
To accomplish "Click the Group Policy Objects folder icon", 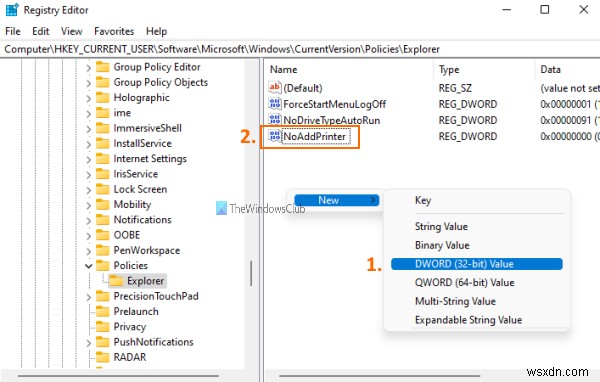I will point(103,82).
